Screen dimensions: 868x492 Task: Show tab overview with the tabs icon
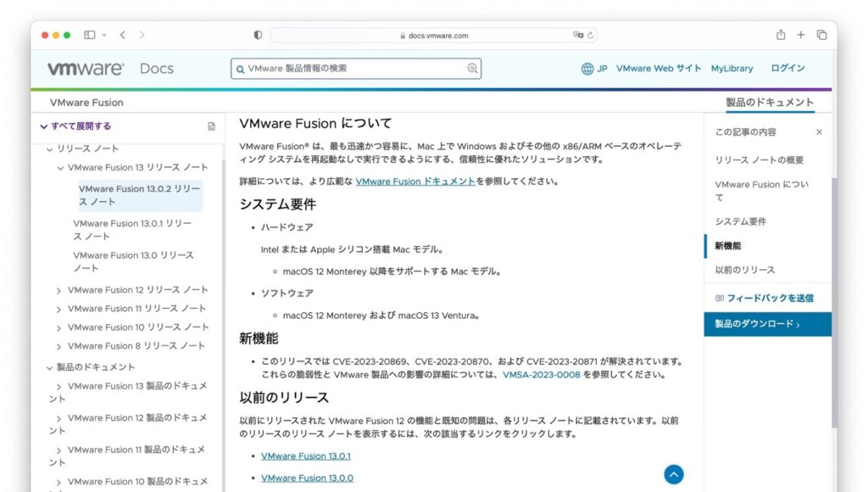[x=821, y=35]
